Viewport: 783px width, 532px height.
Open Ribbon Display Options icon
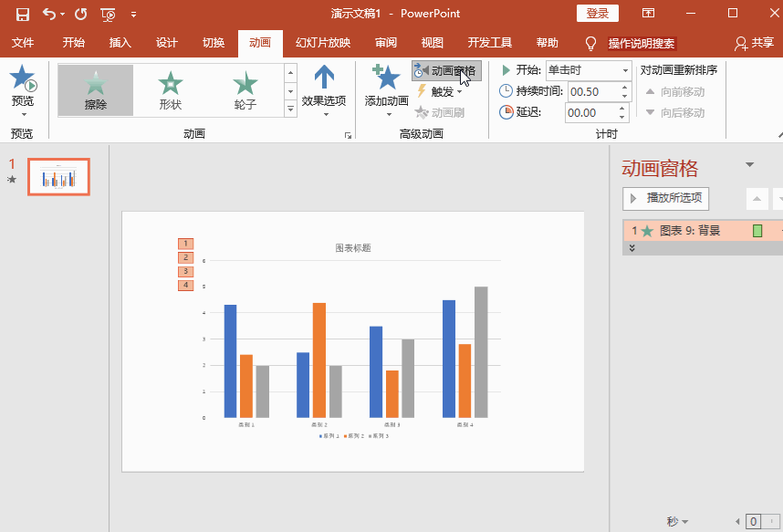[648, 13]
